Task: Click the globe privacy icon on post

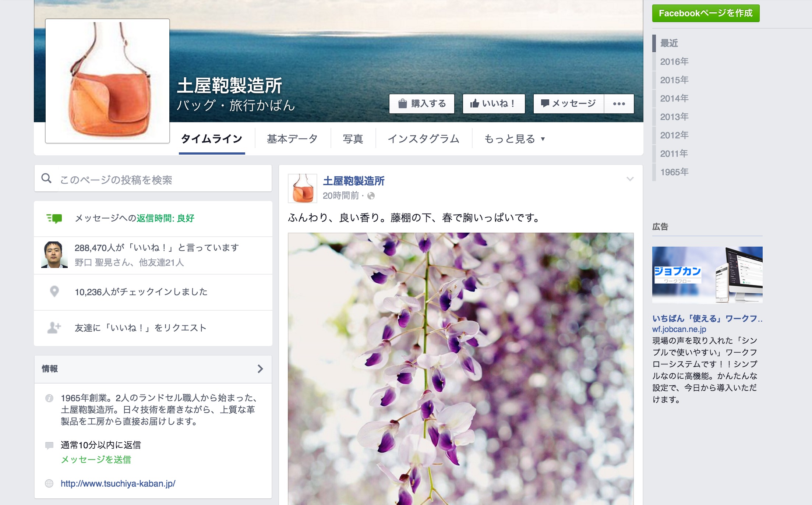Action: pyautogui.click(x=371, y=196)
